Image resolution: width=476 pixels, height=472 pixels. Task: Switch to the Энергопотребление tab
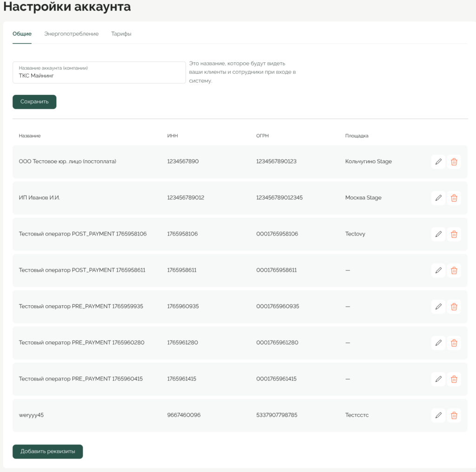pos(71,34)
